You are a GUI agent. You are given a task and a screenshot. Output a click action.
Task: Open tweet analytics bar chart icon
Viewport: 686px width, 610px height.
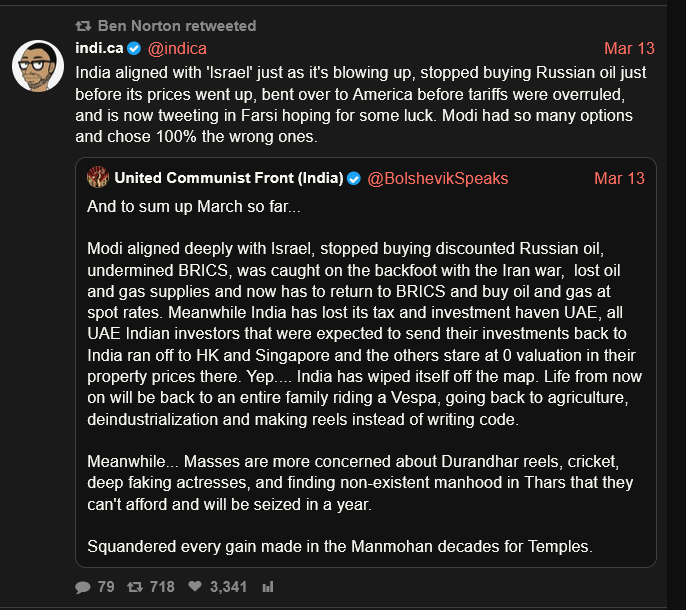268,586
